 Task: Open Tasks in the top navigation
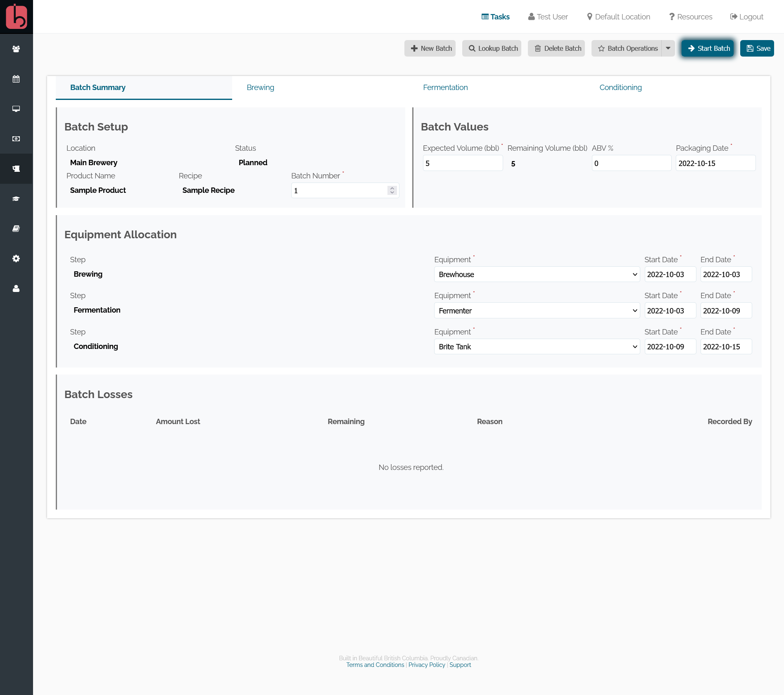click(x=495, y=17)
